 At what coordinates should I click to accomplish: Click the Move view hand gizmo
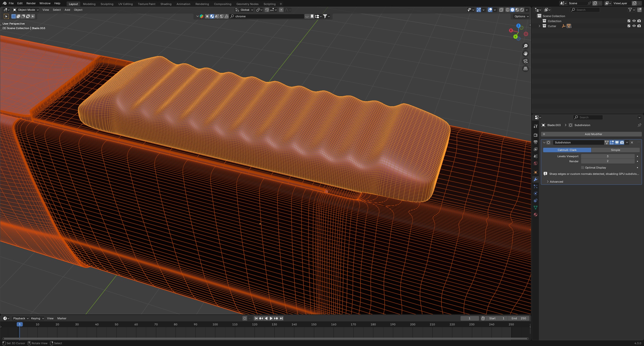(526, 54)
